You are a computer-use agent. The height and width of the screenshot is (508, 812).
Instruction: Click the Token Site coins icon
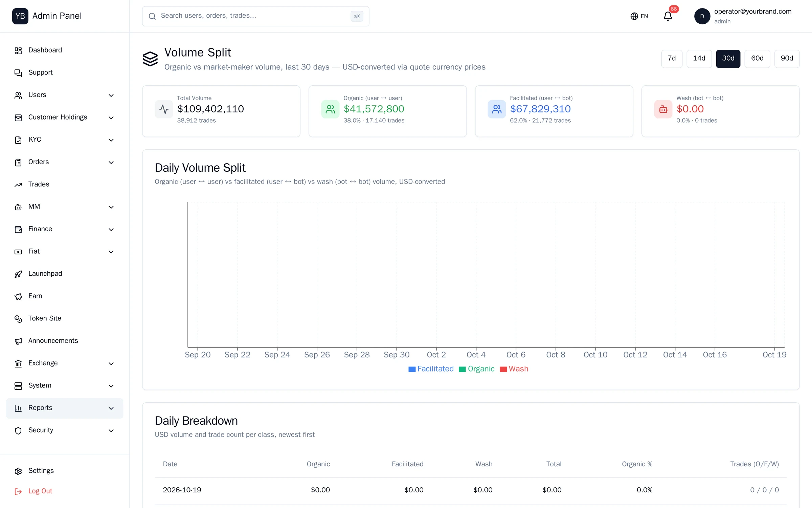18,319
